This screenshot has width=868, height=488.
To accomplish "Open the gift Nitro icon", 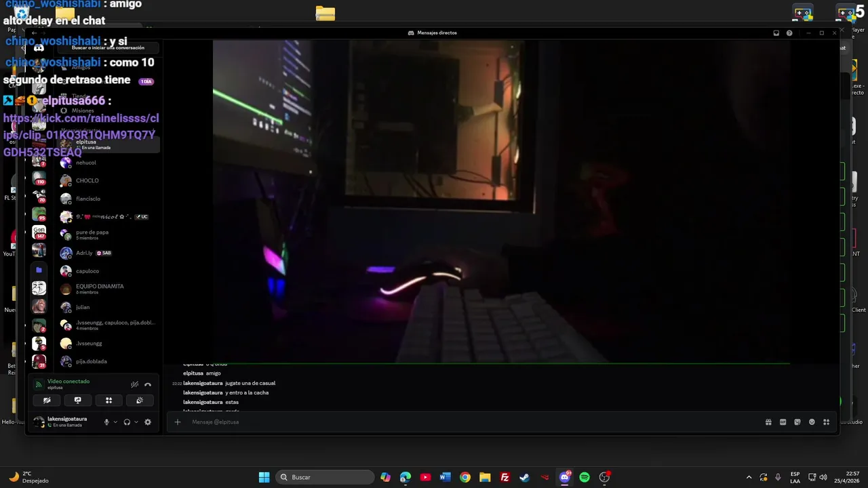I will (768, 422).
